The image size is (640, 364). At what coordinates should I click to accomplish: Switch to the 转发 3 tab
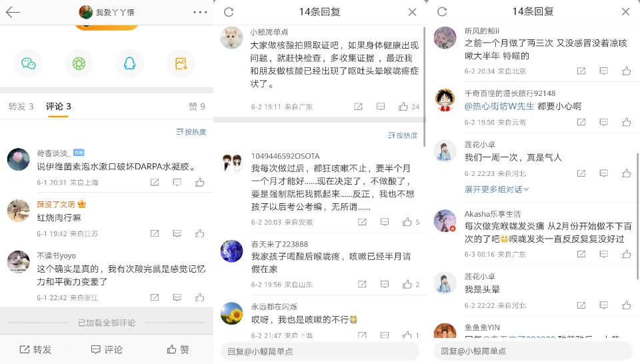point(21,107)
